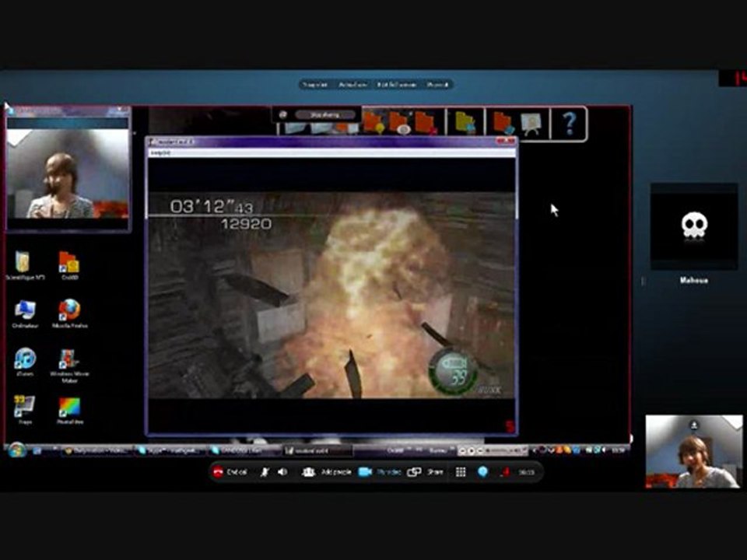The image size is (747, 560).
Task: Click Snapshot in the top video bar
Action: (x=315, y=85)
